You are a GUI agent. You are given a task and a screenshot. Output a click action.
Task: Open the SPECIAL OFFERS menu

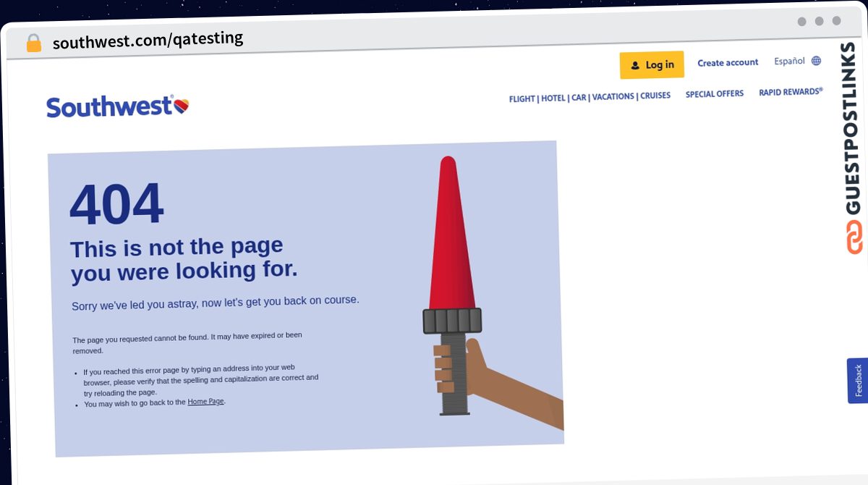(715, 94)
